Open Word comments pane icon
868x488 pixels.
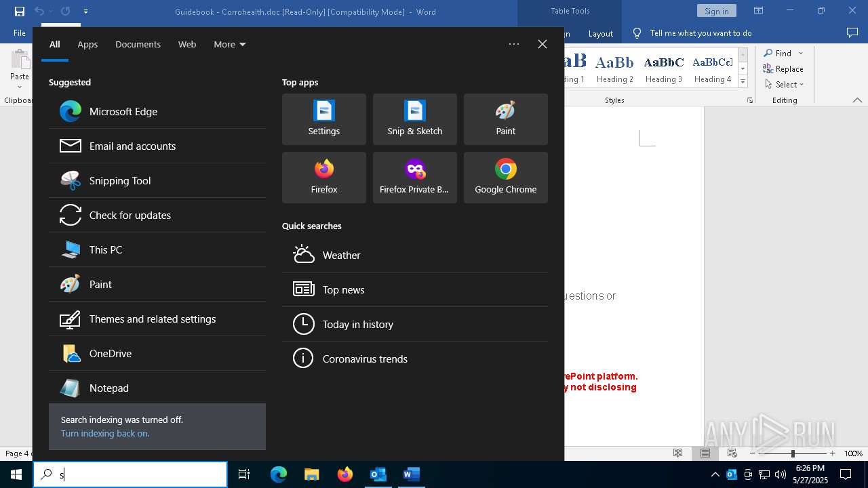tap(852, 33)
